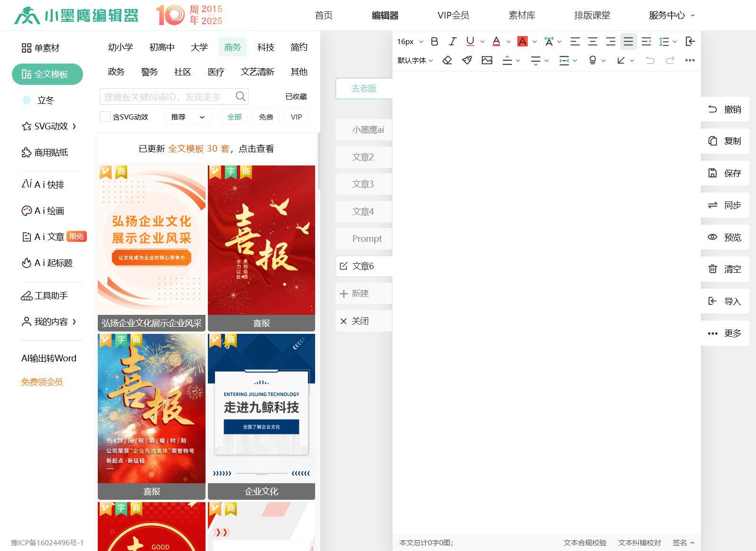
Task: Center align the text
Action: click(593, 41)
